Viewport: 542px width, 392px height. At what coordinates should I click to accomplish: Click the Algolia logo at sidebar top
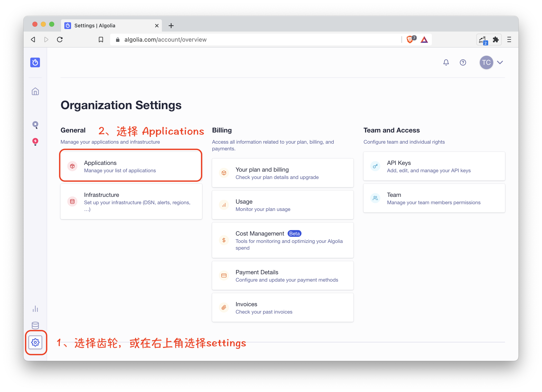[35, 62]
